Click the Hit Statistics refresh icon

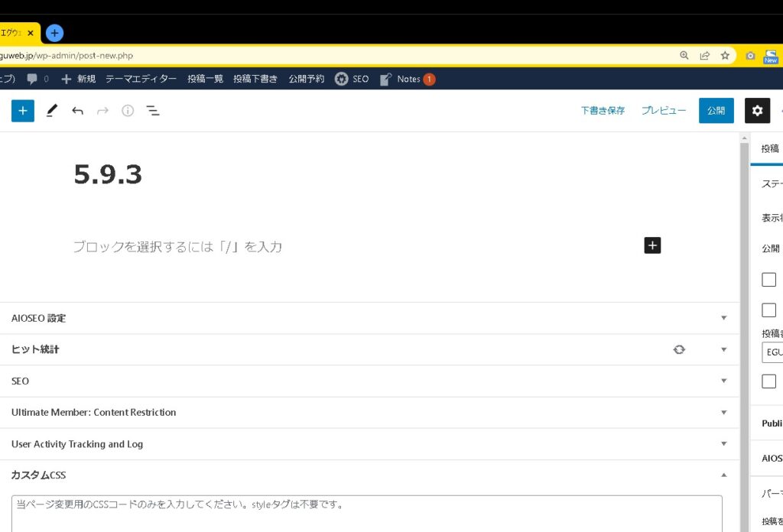679,349
